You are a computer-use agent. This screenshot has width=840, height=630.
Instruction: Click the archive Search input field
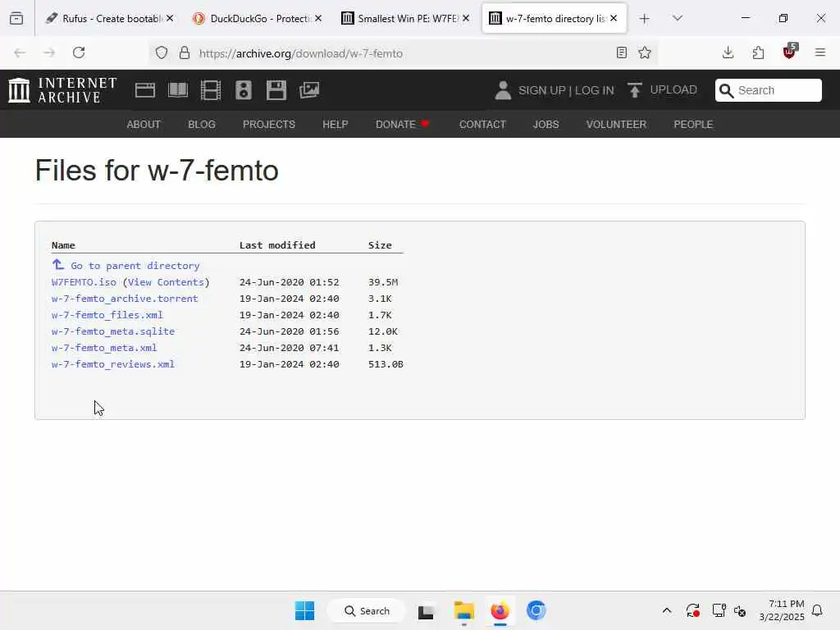point(768,90)
